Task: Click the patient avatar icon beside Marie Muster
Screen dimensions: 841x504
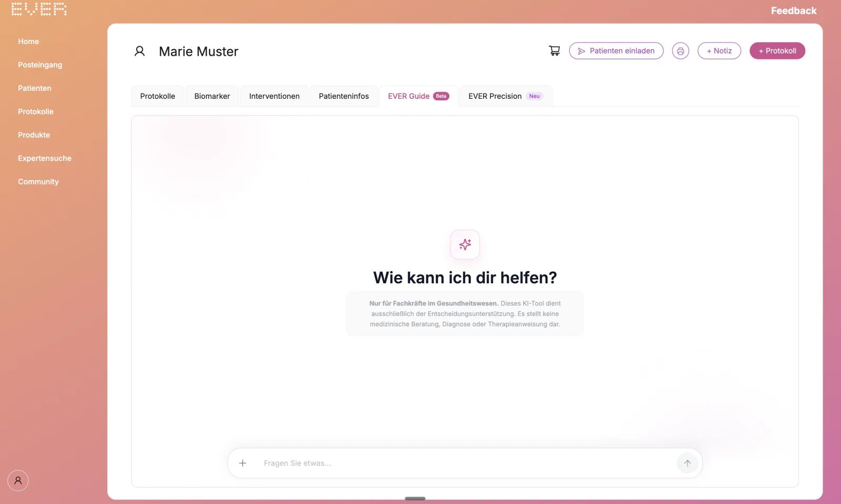Action: (x=139, y=51)
